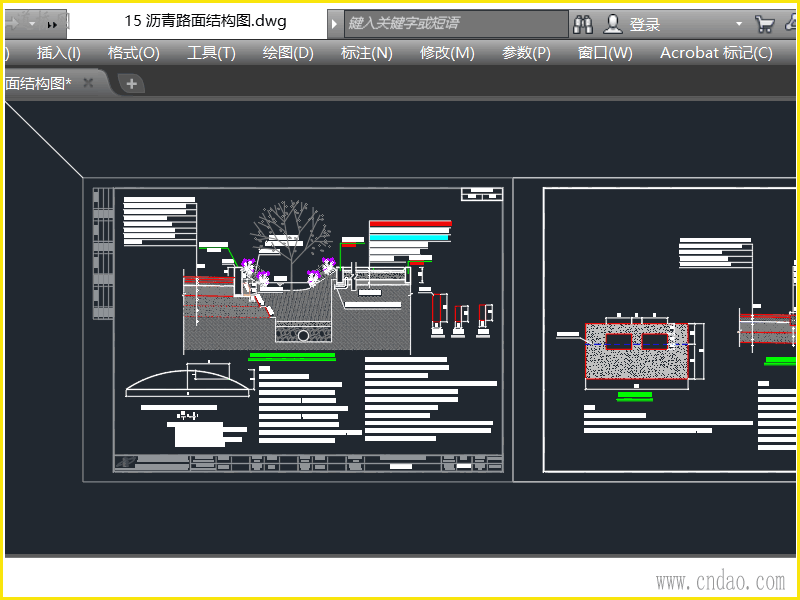Click the keyword search input field

[x=456, y=23]
